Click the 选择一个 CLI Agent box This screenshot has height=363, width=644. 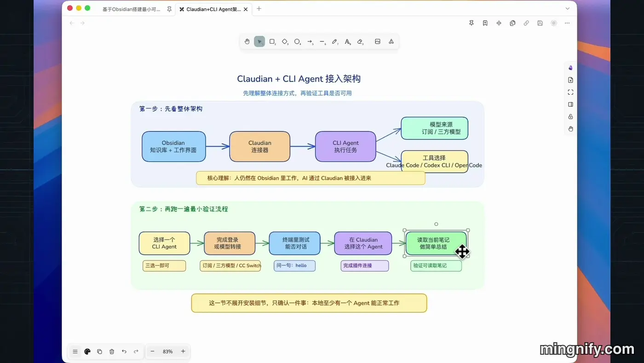pyautogui.click(x=165, y=243)
